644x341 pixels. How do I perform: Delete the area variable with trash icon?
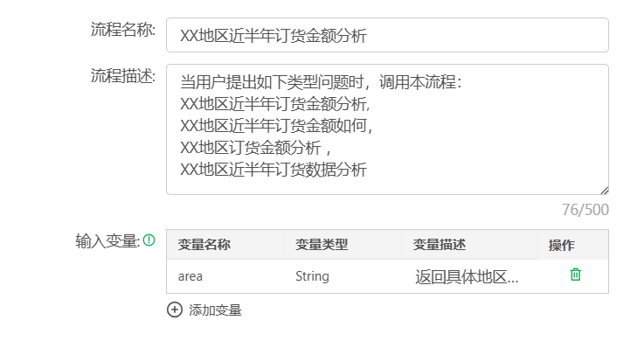pos(576,275)
